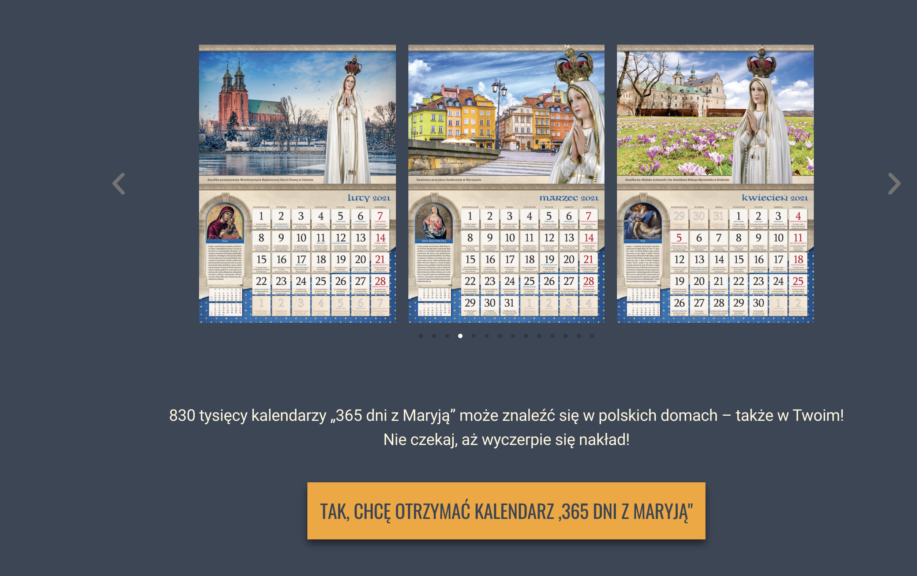Select the second-to-last carousel pagination dot
This screenshot has height=576, width=917.
pyautogui.click(x=579, y=336)
